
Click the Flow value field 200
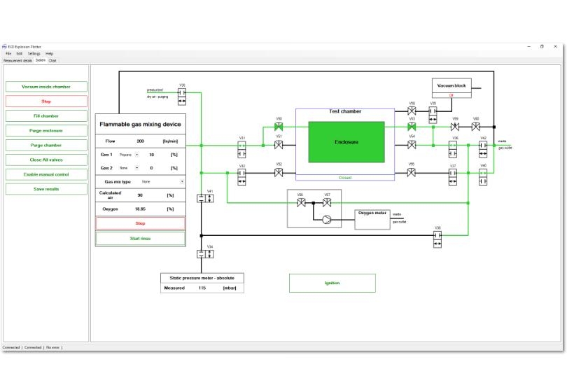coord(140,141)
